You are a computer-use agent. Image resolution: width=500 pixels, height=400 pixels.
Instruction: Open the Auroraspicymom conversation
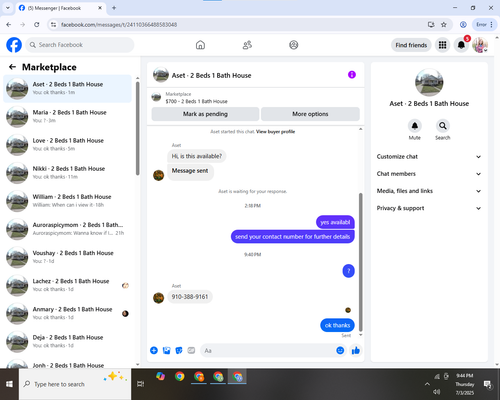click(x=68, y=229)
